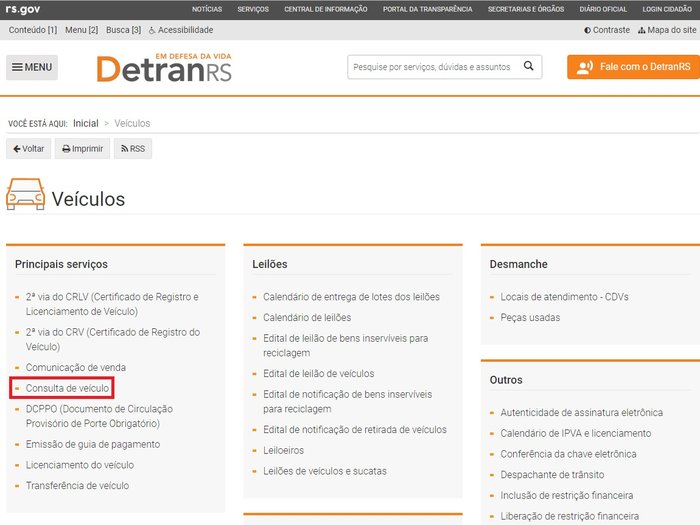Screen dimensions: 700x525
Task: Click the rs.gov logo
Action: coord(22,9)
